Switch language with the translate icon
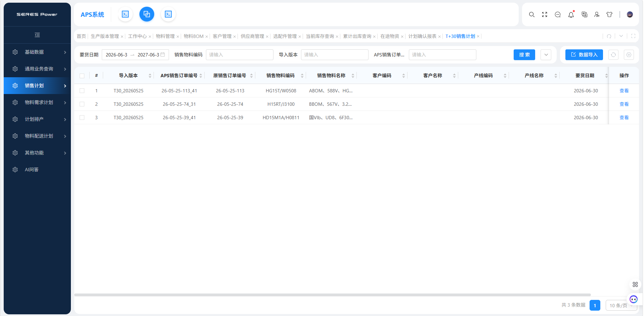This screenshot has height=316, width=644. (585, 14)
